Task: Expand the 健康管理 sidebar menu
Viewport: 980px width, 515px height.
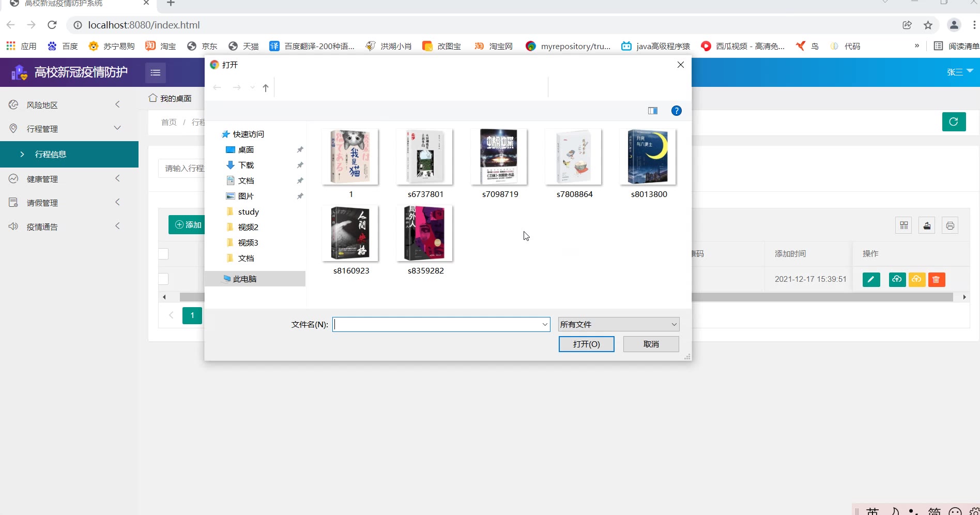Action: pyautogui.click(x=69, y=179)
